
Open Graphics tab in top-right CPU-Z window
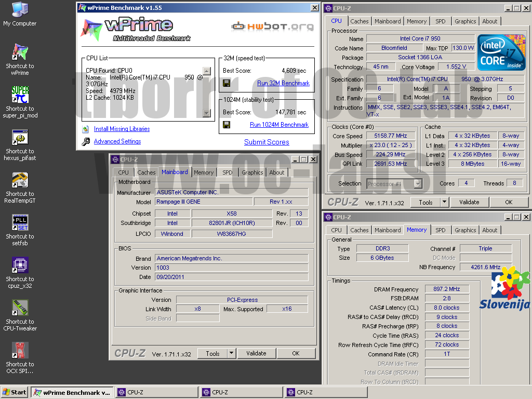click(465, 21)
